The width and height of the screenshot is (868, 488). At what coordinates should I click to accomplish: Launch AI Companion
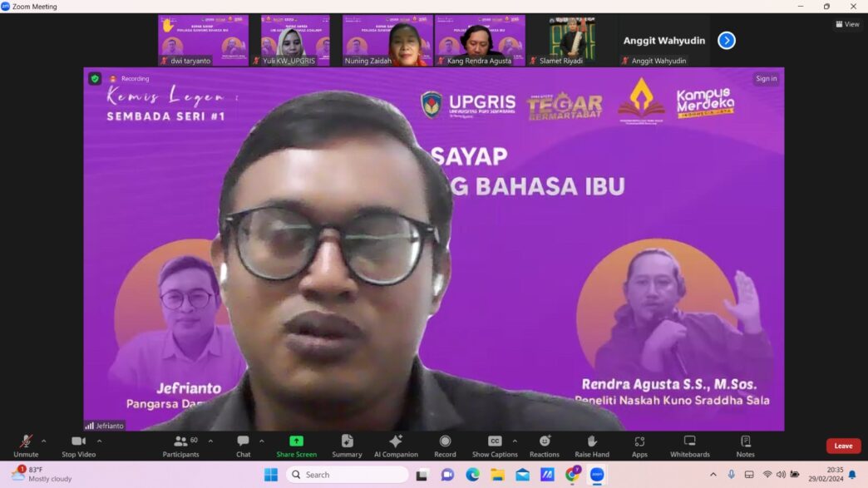click(396, 446)
